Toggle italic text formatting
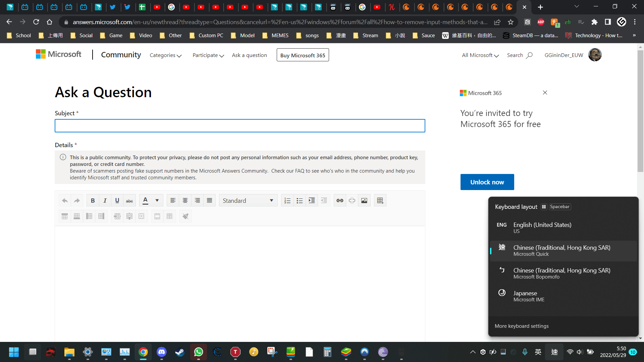Screen dimensions: 644x362 (105, 200)
